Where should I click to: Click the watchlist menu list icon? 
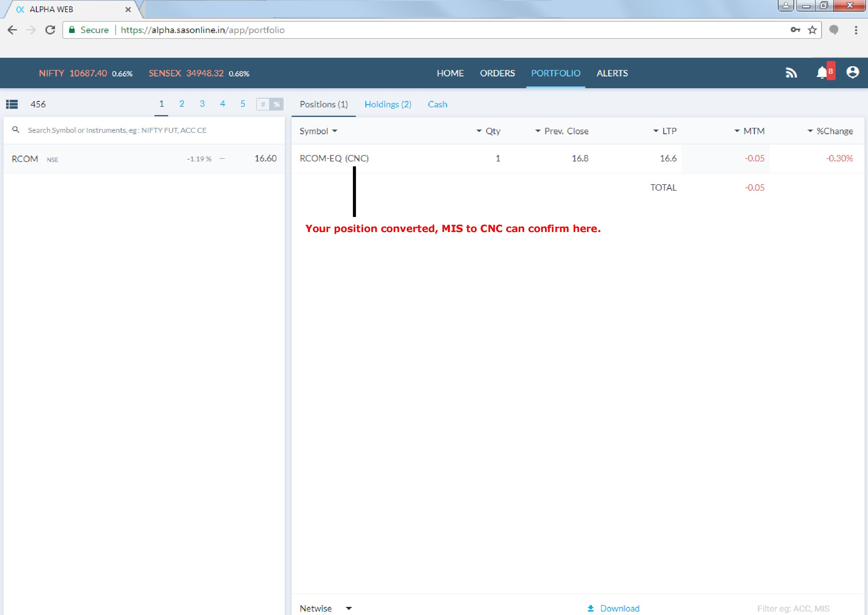(12, 104)
